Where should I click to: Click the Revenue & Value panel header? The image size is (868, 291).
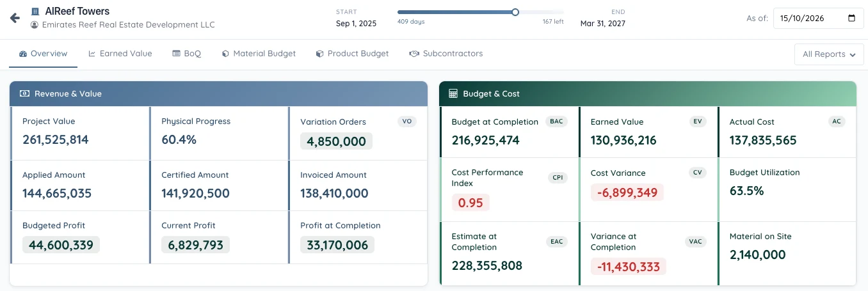[x=218, y=93]
